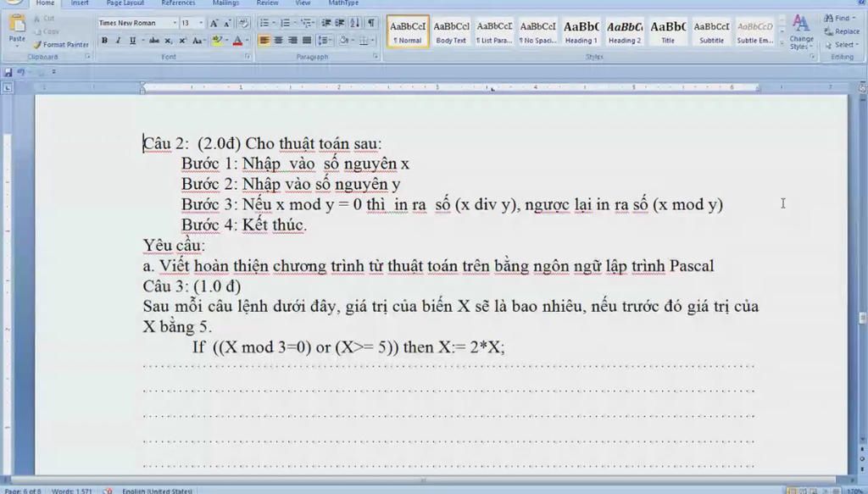Click the Undo icon in Quick Access

click(x=21, y=72)
